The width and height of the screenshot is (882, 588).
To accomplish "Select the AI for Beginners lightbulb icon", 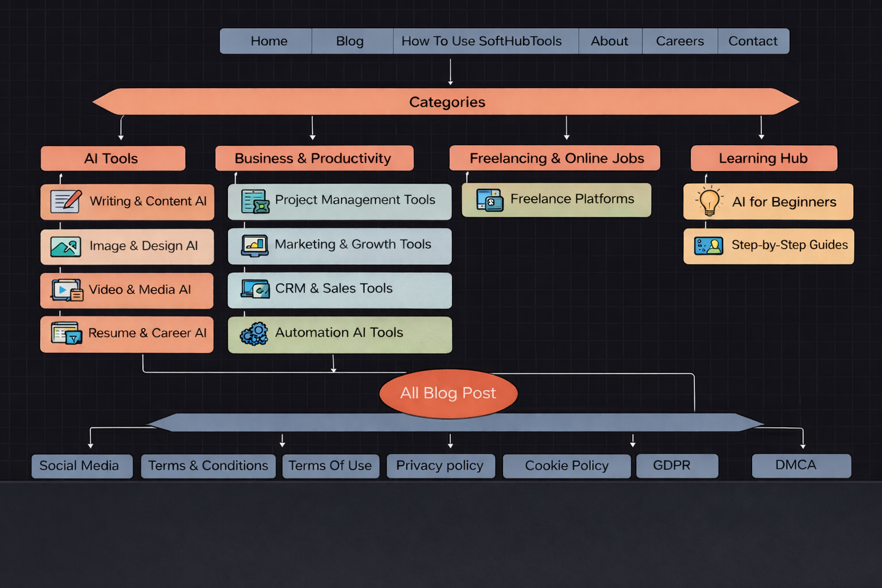I will coord(709,202).
